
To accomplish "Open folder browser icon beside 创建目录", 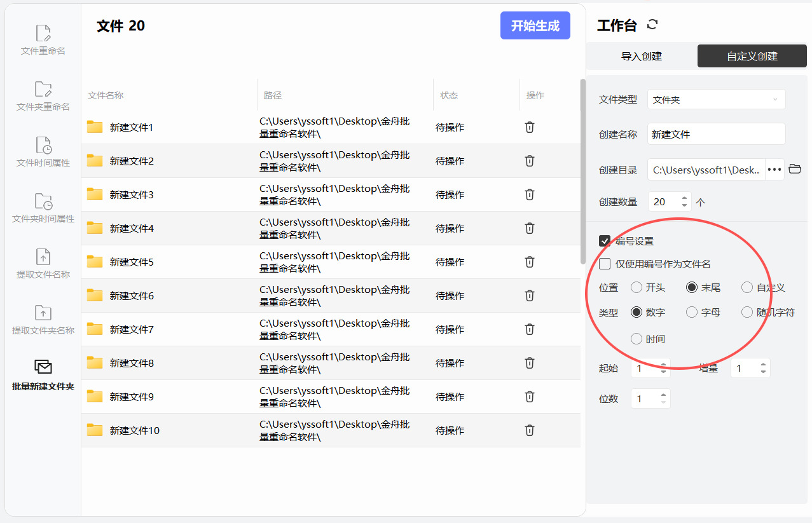I will tap(794, 169).
